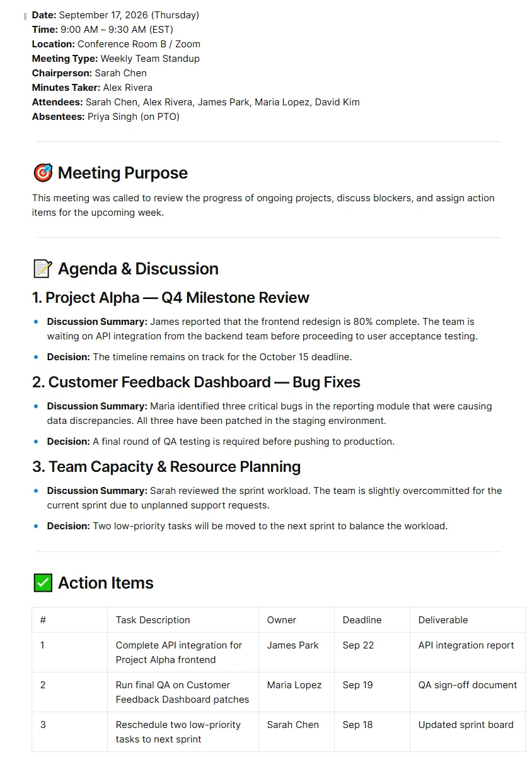
Task: Click the October 15 deadline decision bullet
Action: tap(199, 357)
